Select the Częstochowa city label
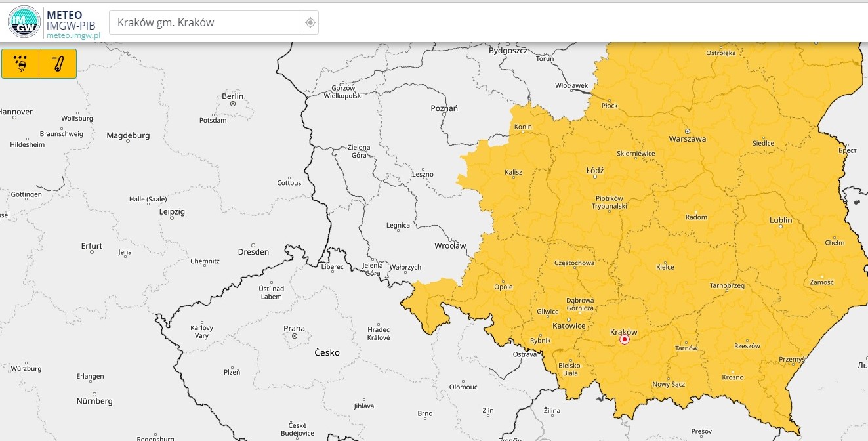Image resolution: width=868 pixels, height=441 pixels. click(x=574, y=263)
